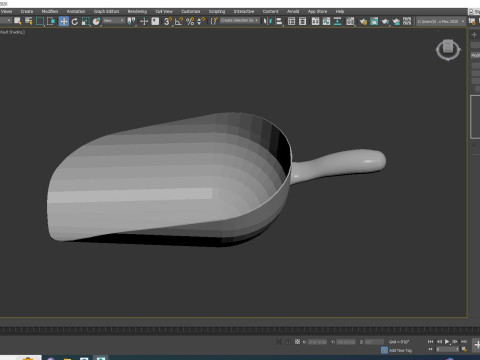This screenshot has width=480, height=360.
Task: Jump to the animation start frame
Action: click(430, 342)
